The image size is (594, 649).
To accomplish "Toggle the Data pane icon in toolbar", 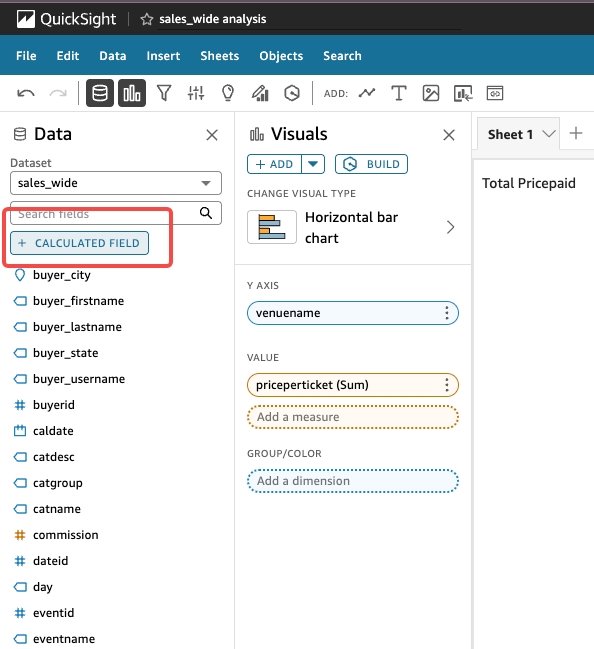I will click(x=100, y=93).
